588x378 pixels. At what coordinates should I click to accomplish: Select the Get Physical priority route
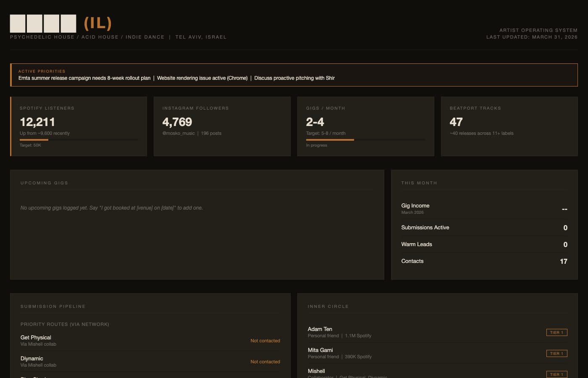coord(36,337)
